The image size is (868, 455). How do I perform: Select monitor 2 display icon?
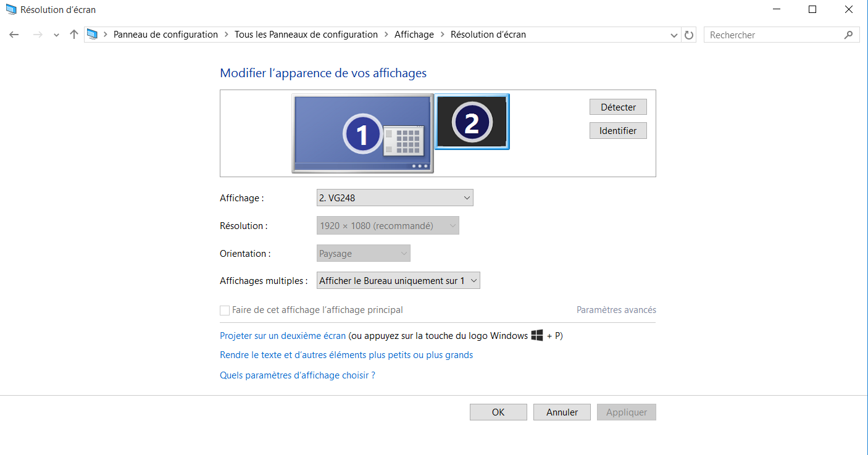pos(472,122)
